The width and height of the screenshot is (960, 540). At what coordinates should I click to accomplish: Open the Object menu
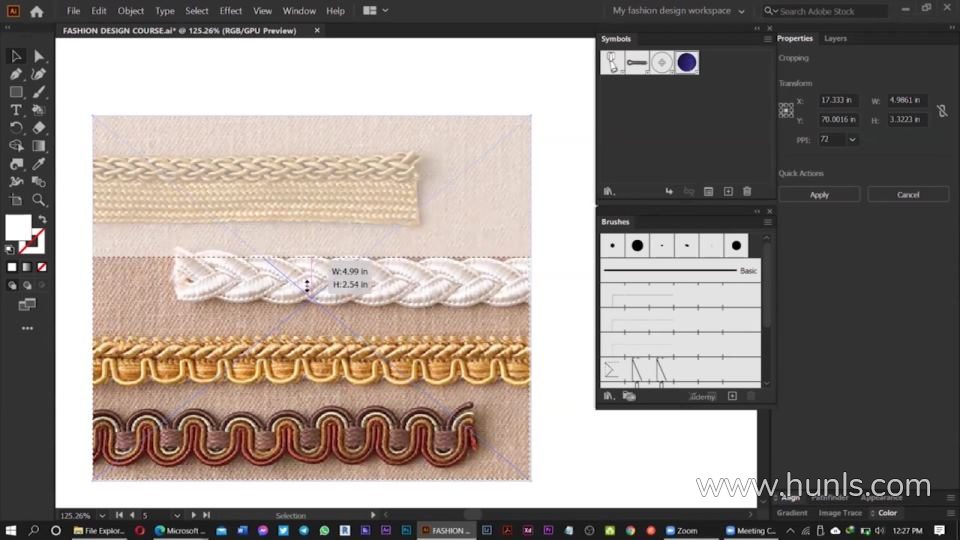tap(130, 11)
